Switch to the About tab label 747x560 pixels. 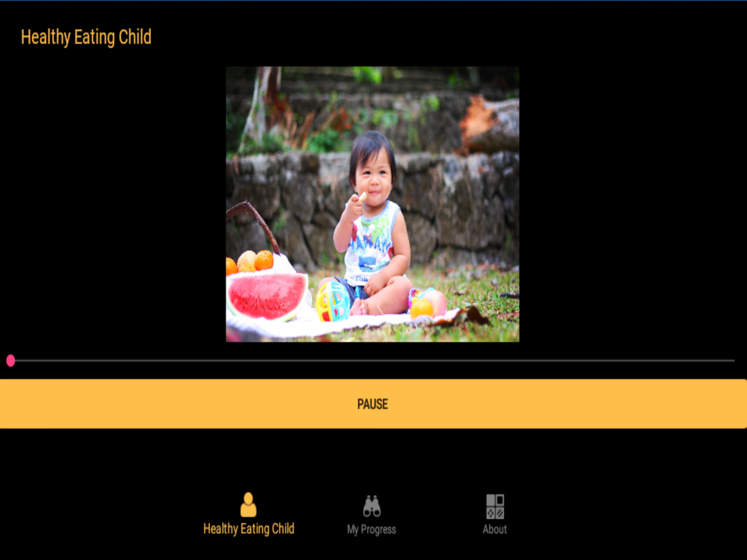pos(495,529)
